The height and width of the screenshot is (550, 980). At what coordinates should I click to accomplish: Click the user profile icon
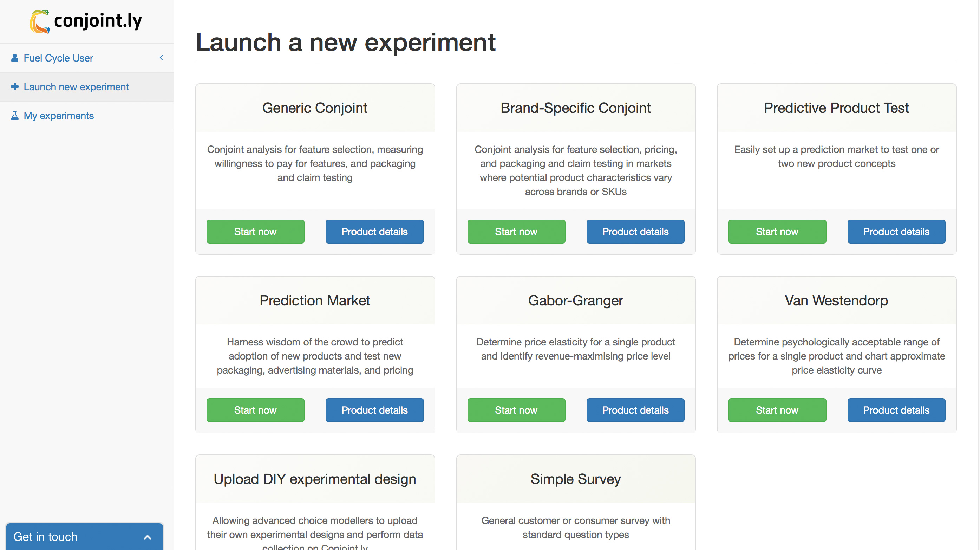coord(15,58)
